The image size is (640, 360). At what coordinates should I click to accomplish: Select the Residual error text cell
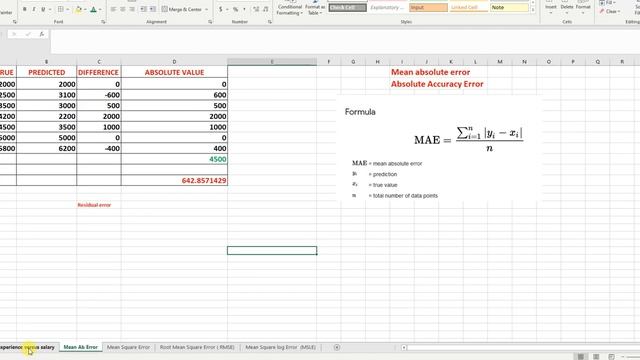[99, 205]
